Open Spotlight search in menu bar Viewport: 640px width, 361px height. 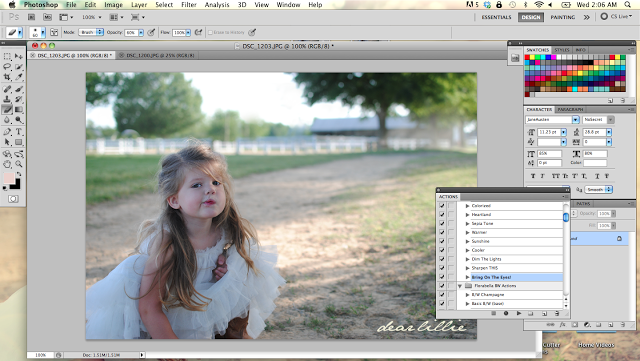pyautogui.click(x=627, y=4)
